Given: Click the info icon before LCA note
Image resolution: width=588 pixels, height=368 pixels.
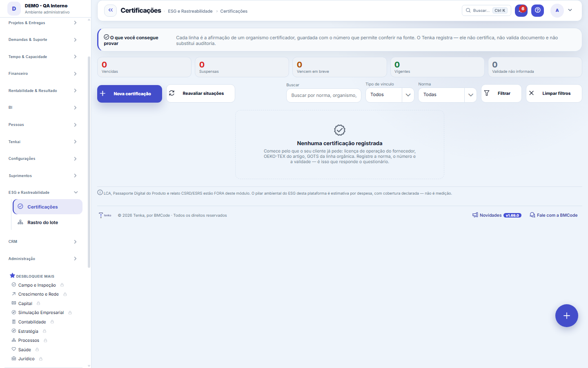Looking at the screenshot, I should [100, 193].
